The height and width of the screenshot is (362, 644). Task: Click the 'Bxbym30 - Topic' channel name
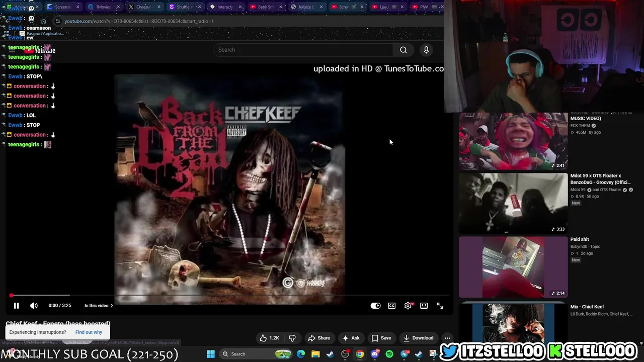coord(585,246)
